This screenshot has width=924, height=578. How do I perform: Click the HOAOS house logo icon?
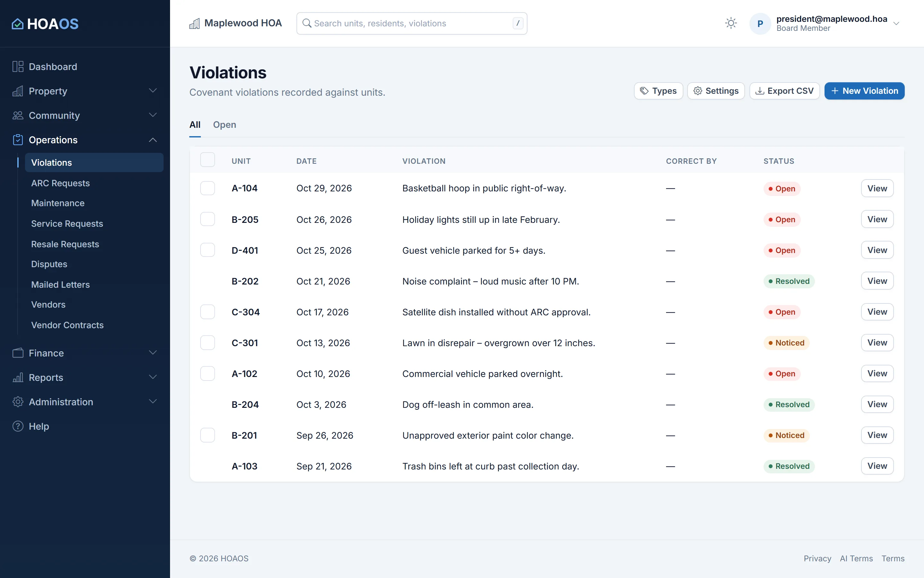pos(18,24)
